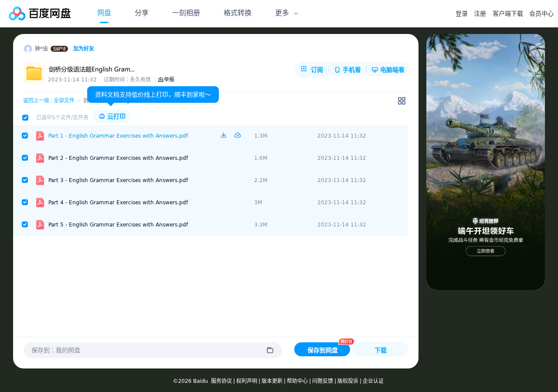The height and width of the screenshot is (392, 558).
Task: Open the 网盘 tab
Action: pos(104,13)
